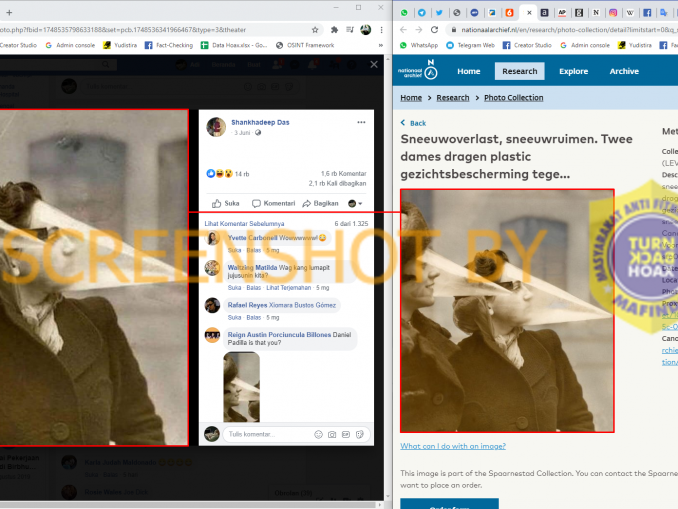
Task: Open the Data Hoax.xlsx bookmark
Action: (x=234, y=45)
